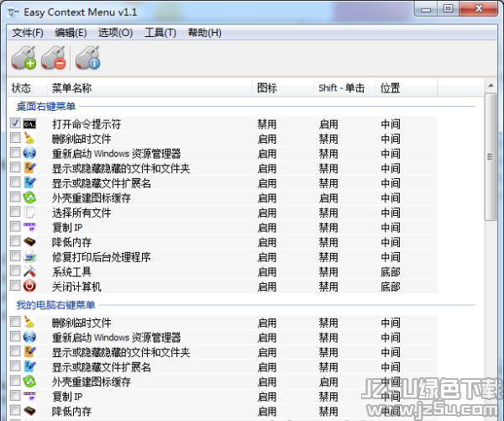
Task: Click the blue note icon in 桌面右键菜单
Action: pos(29,182)
